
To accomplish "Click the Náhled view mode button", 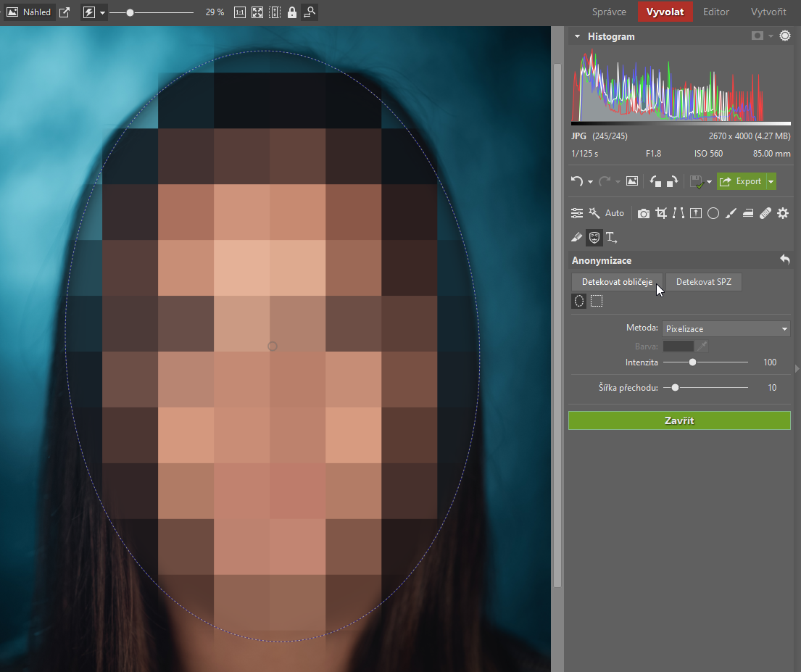I will click(29, 12).
